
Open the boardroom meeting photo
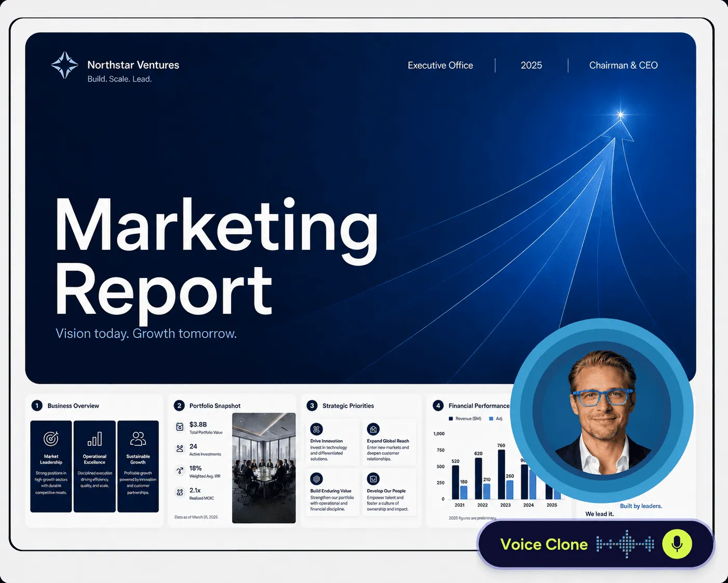[264, 468]
